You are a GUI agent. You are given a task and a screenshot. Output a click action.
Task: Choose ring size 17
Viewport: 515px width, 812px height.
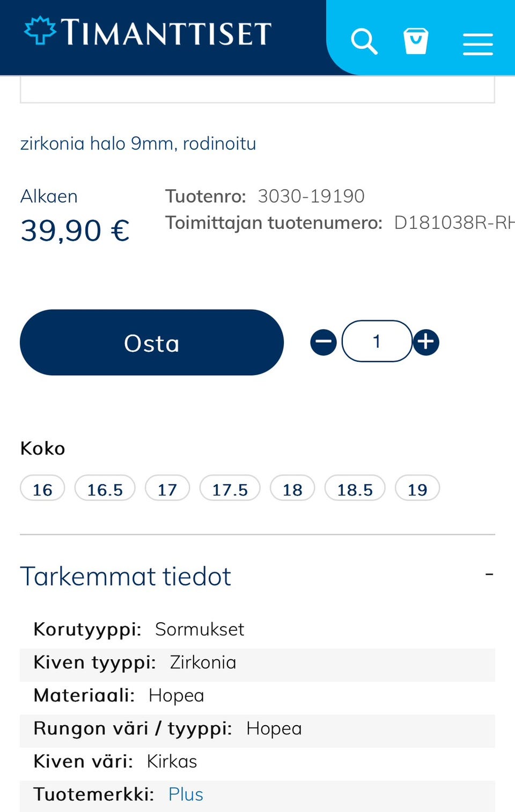pyautogui.click(x=167, y=489)
